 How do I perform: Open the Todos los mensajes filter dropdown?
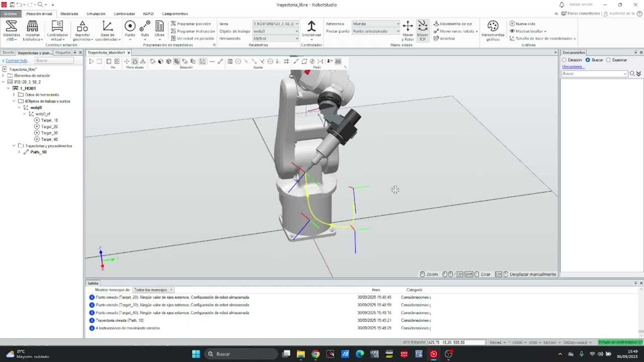[x=153, y=290]
